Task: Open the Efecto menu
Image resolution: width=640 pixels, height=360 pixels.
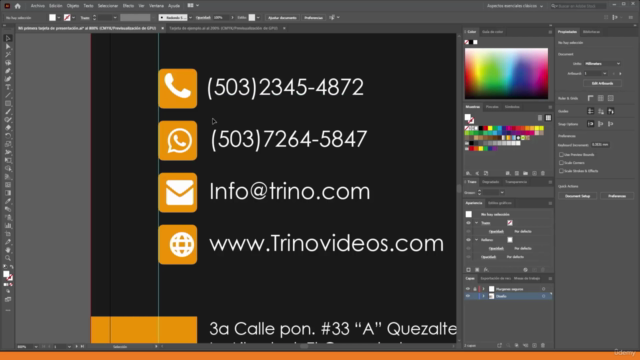Action: click(128, 6)
